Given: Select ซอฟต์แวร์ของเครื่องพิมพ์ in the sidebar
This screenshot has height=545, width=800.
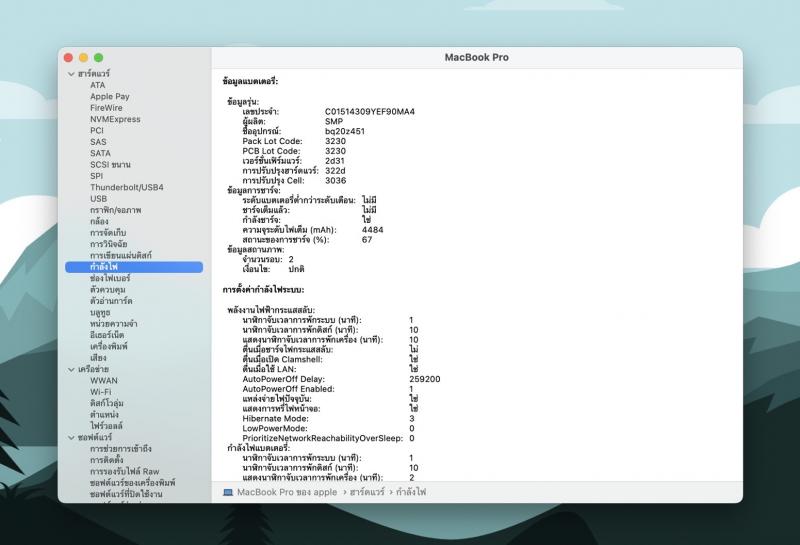Looking at the screenshot, I should click(x=133, y=483).
